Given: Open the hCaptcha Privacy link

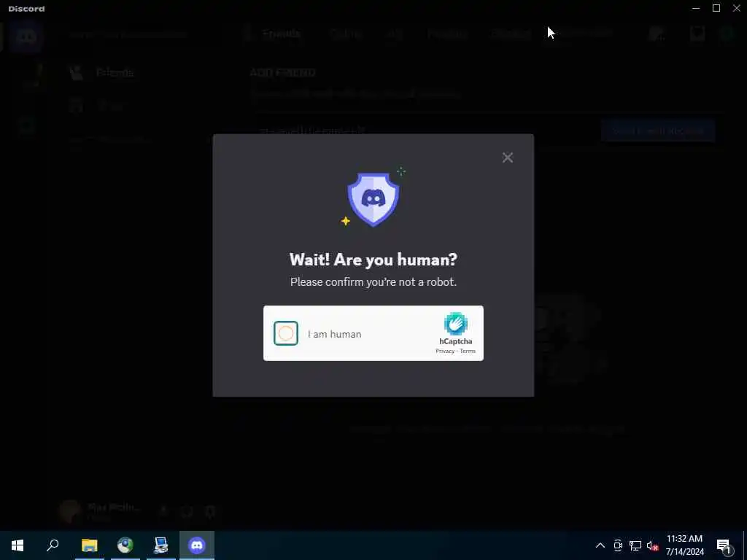Looking at the screenshot, I should coord(444,351).
